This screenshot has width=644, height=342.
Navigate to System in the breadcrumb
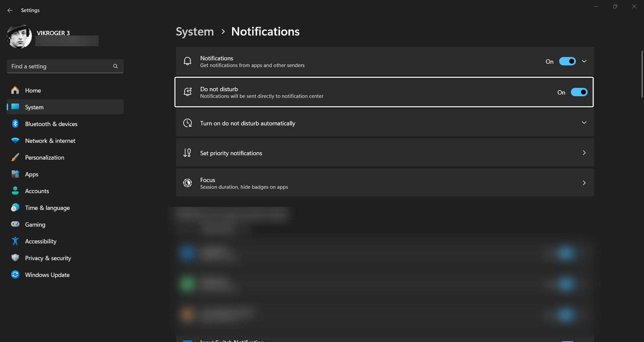[195, 32]
